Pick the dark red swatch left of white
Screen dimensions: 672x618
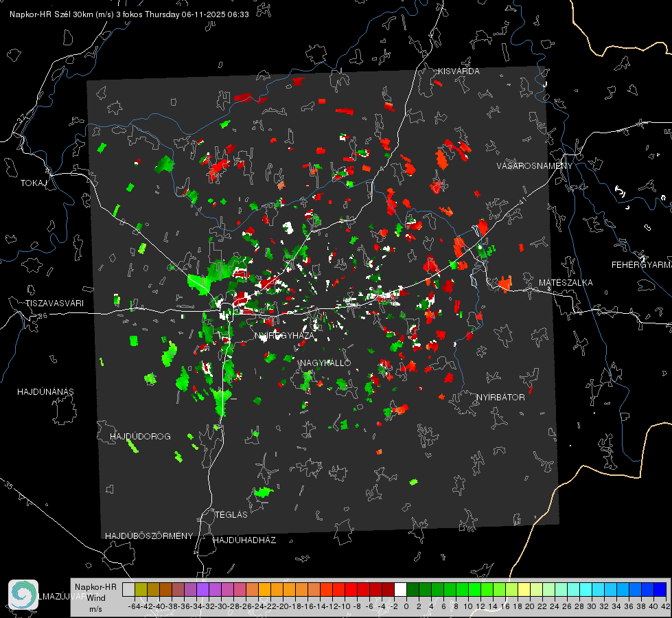coord(388,589)
